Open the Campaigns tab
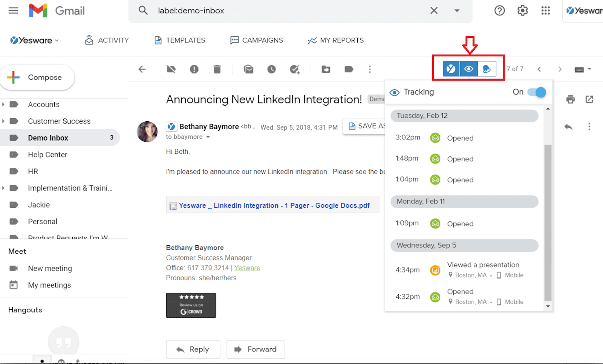 click(257, 40)
